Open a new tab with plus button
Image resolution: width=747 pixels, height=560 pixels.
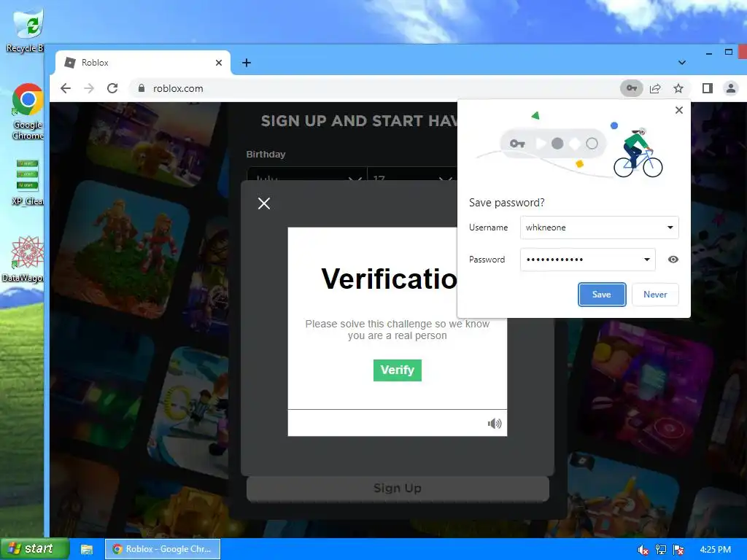pyautogui.click(x=247, y=63)
